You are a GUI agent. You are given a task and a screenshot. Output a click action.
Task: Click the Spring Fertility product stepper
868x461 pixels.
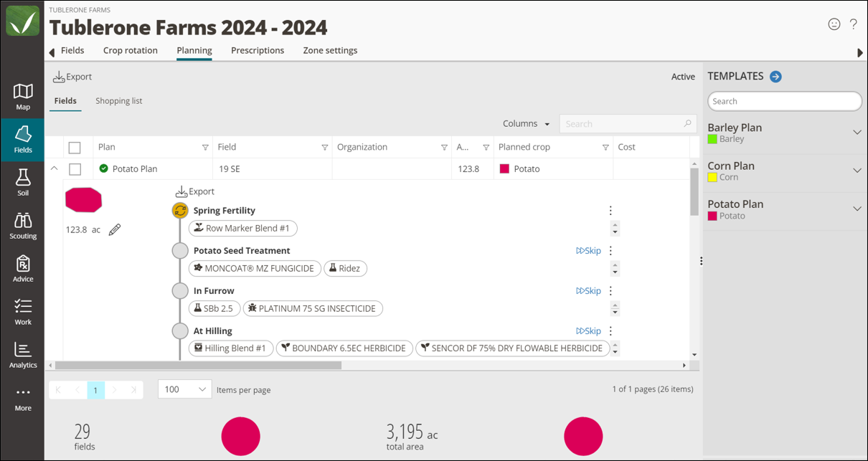(615, 229)
